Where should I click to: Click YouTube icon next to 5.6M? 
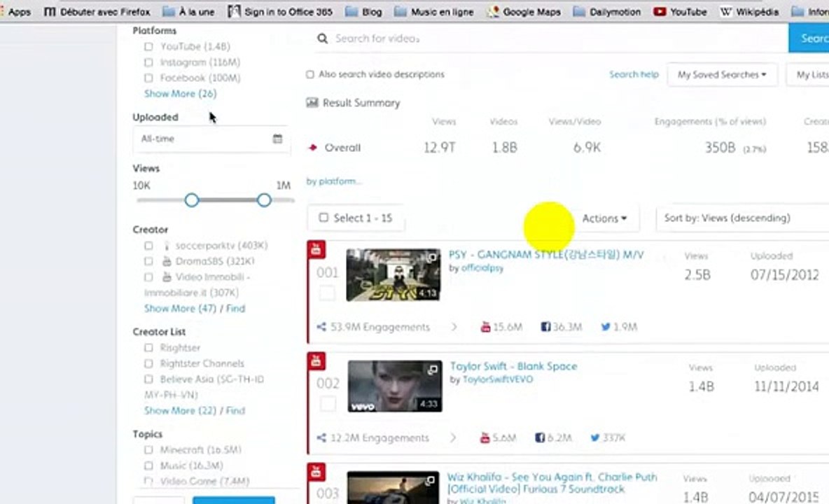pyautogui.click(x=485, y=438)
